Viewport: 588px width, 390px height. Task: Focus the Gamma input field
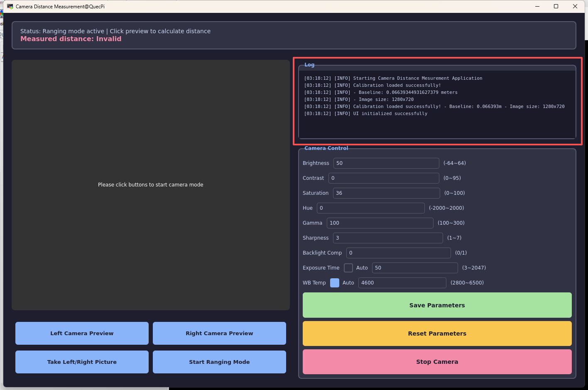click(380, 223)
